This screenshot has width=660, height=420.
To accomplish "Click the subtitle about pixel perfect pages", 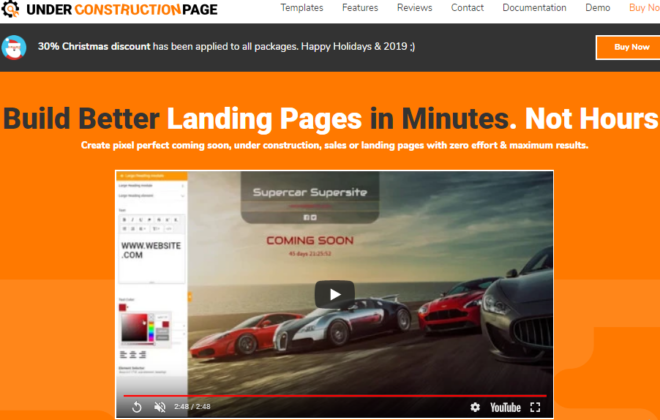I will click(x=335, y=145).
